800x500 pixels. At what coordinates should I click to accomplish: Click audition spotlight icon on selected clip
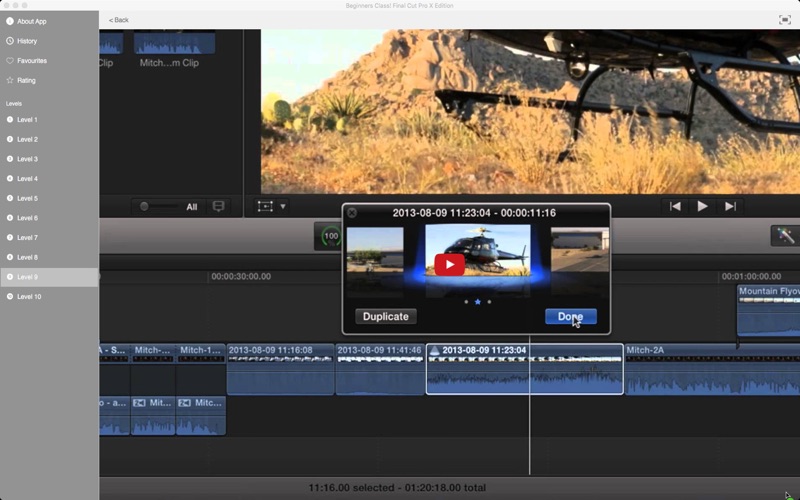(434, 350)
